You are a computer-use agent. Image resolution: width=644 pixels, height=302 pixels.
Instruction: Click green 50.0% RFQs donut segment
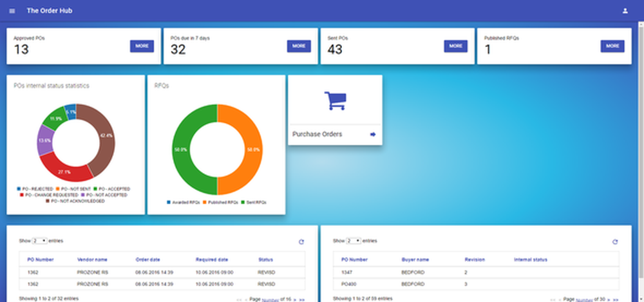click(181, 149)
